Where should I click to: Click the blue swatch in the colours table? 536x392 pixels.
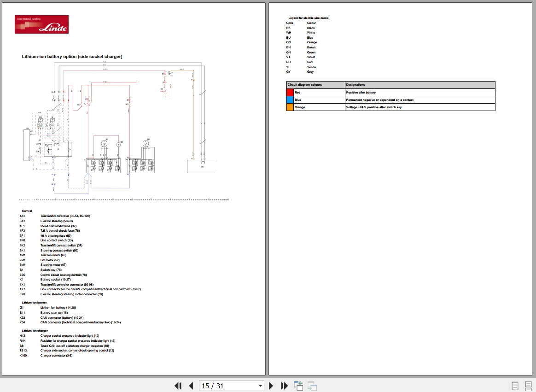click(290, 100)
